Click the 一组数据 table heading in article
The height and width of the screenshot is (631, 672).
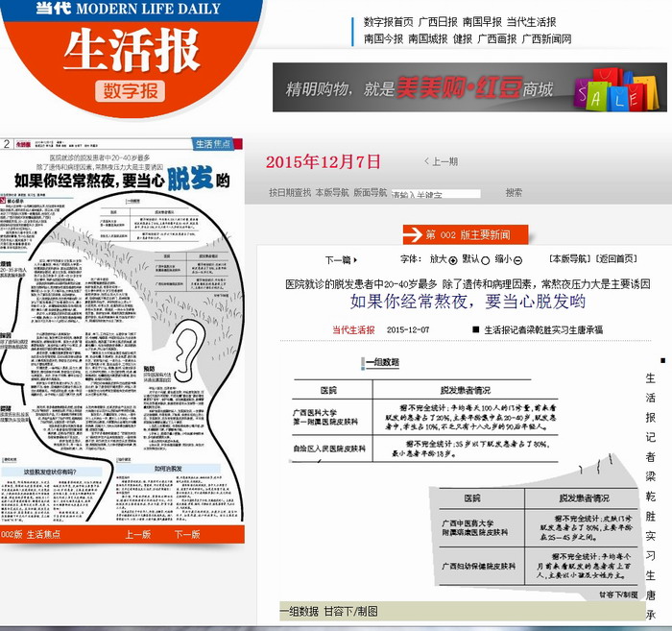[382, 362]
